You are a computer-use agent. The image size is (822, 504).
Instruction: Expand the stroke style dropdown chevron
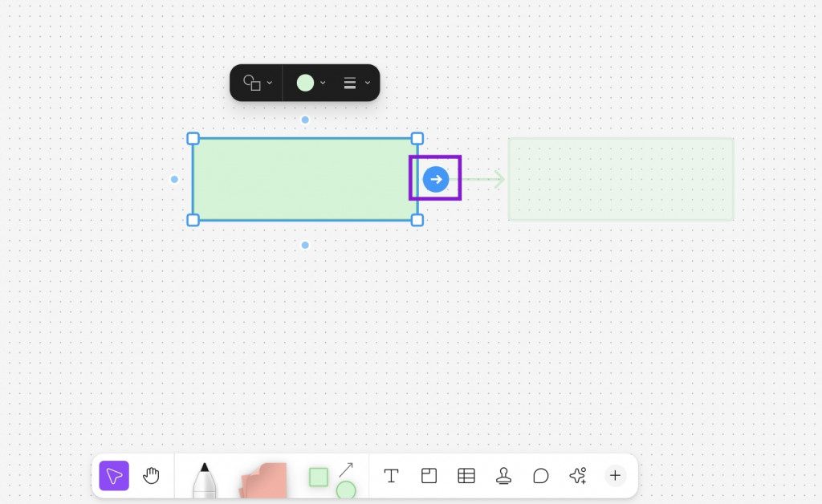click(x=368, y=83)
